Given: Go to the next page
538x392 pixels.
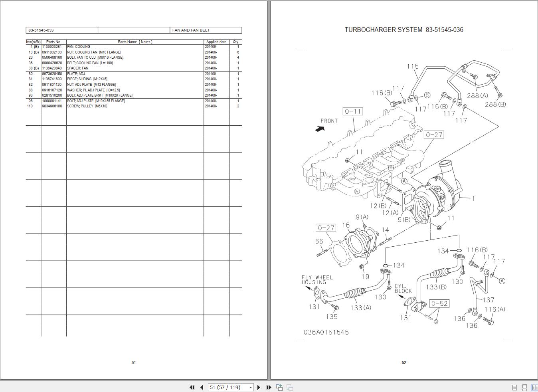Looking at the screenshot, I should tap(259, 387).
